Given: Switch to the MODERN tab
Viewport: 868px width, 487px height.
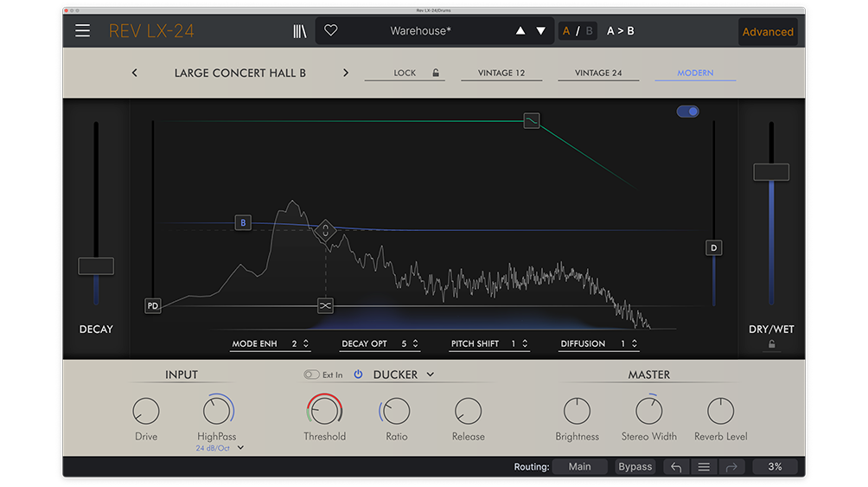Looking at the screenshot, I should [x=695, y=74].
